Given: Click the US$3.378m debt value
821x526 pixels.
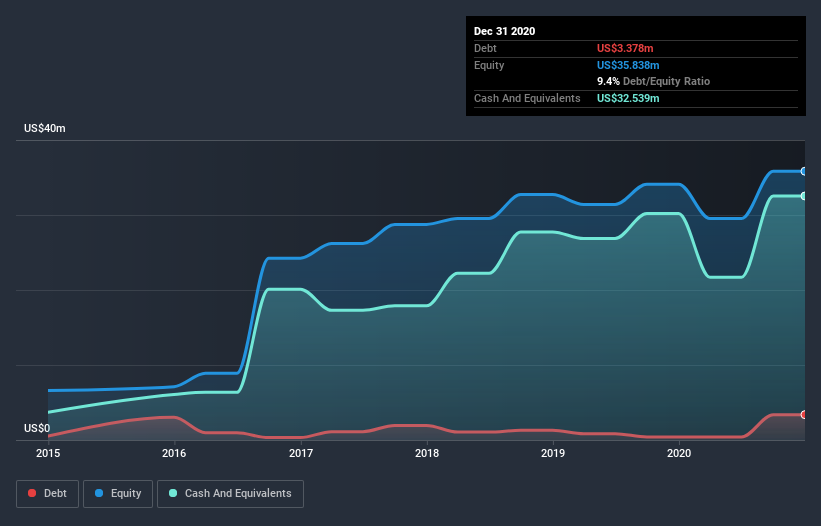Looking at the screenshot, I should coord(625,48).
